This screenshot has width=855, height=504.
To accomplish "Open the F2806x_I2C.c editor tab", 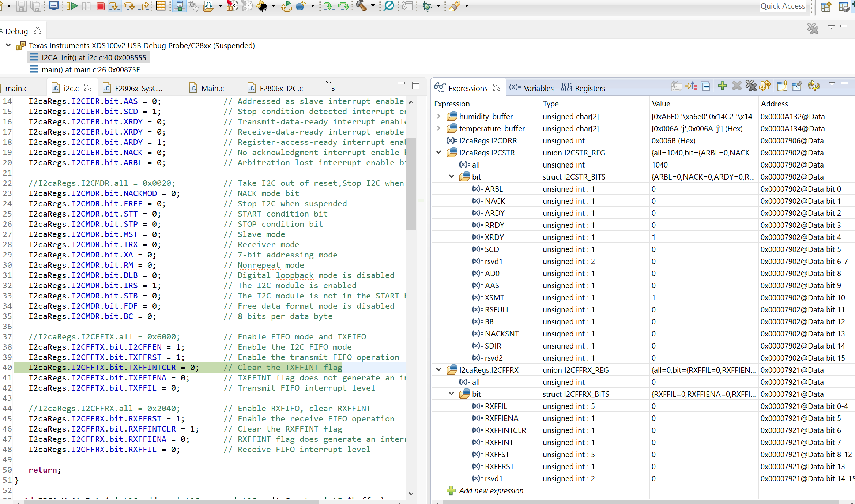I will pos(281,88).
